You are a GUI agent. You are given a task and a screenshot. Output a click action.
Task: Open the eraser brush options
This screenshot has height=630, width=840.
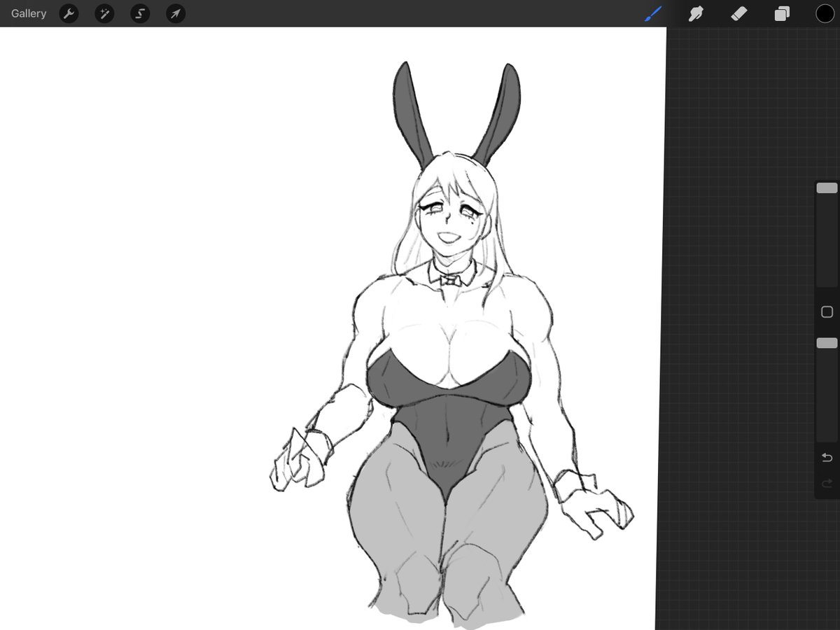(x=739, y=13)
